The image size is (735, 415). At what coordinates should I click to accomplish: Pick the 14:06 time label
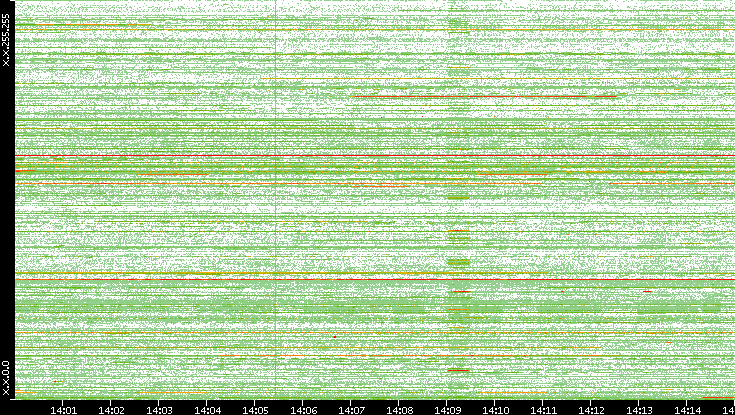(303, 411)
